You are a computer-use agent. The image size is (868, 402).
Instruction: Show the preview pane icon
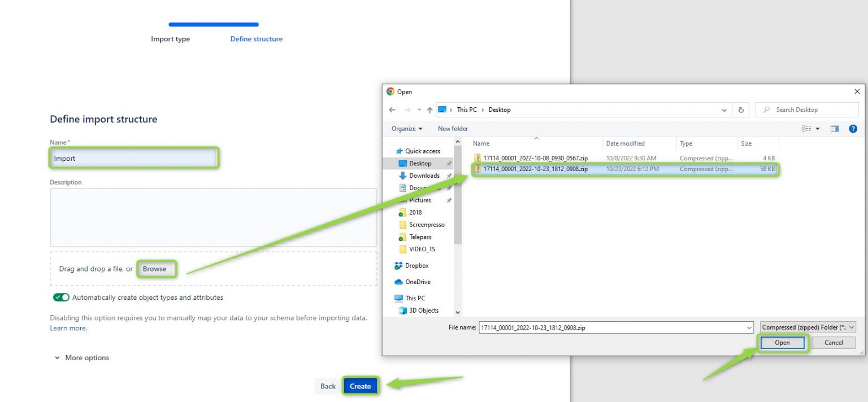click(835, 128)
